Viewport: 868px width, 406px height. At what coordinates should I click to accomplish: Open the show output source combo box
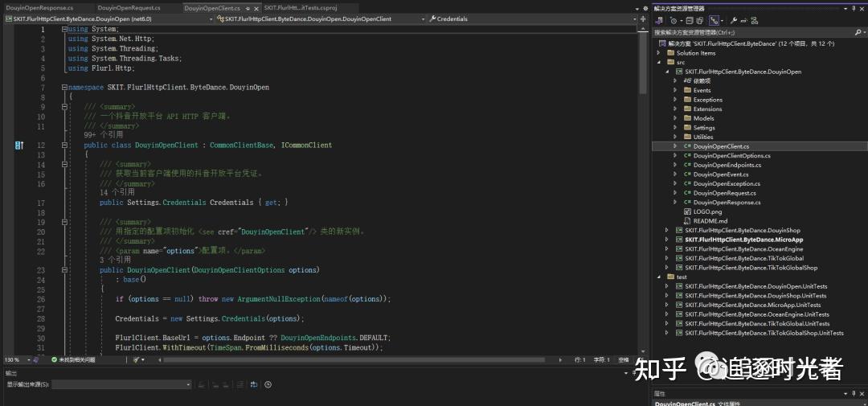point(122,384)
